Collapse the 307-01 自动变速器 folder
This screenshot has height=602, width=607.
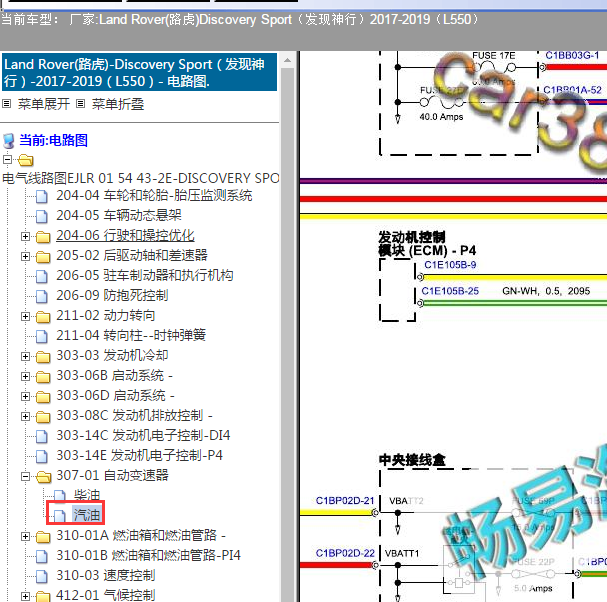(25, 476)
